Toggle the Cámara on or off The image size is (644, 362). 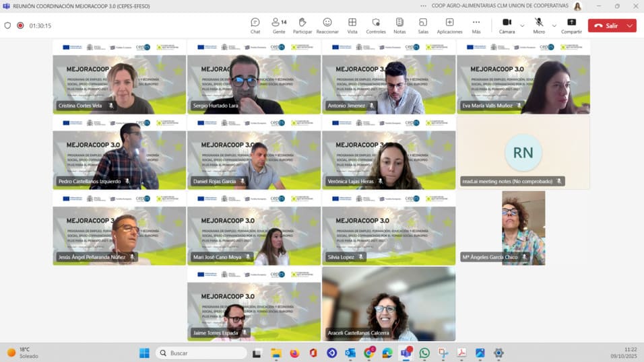(507, 25)
